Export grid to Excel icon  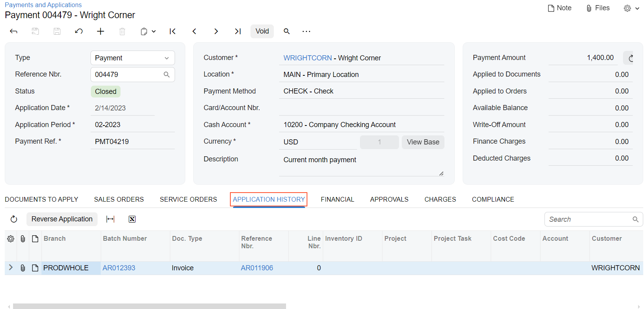pyautogui.click(x=132, y=219)
